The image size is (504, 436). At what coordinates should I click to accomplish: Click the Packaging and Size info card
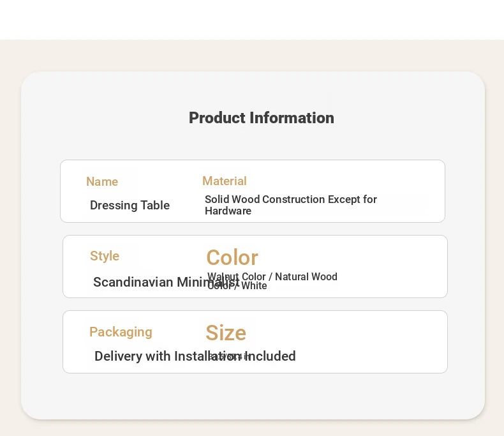(255, 342)
